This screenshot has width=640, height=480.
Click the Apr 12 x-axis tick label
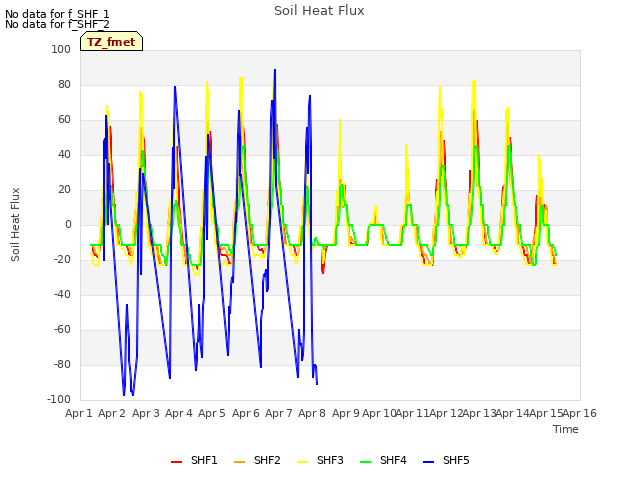coord(446,413)
